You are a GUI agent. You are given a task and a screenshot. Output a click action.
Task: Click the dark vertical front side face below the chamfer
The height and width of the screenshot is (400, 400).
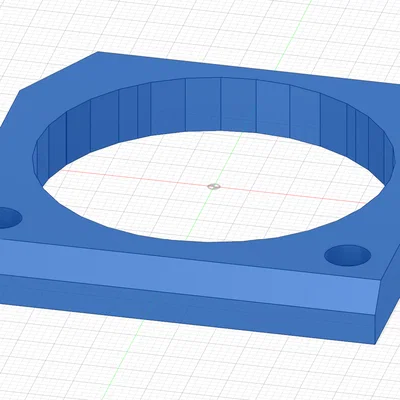tap(187, 308)
